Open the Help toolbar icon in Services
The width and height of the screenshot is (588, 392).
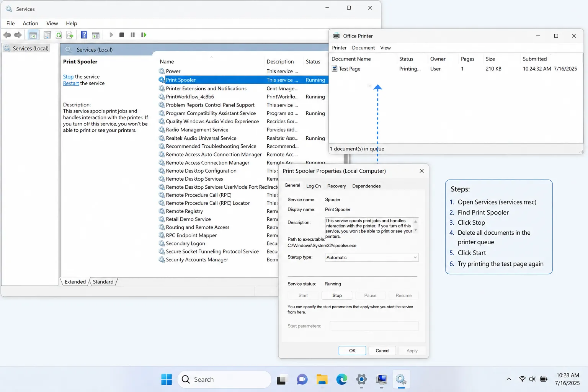pos(84,35)
